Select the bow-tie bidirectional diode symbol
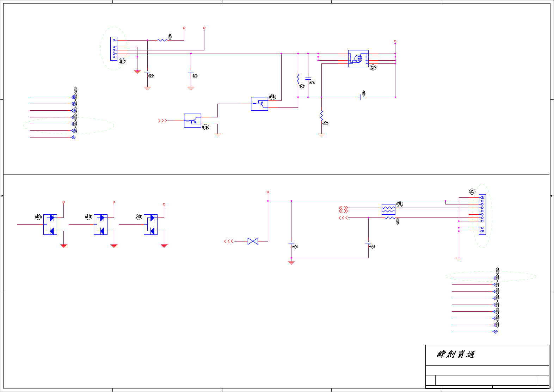 point(253,241)
